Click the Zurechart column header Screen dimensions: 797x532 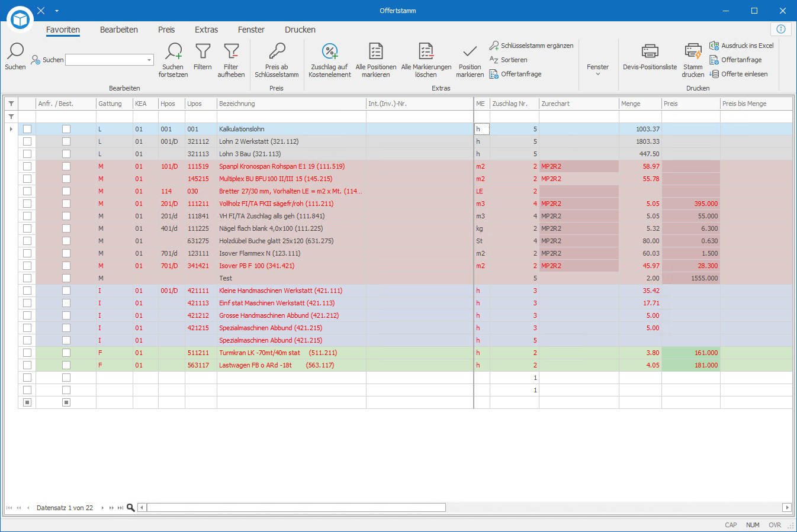click(x=579, y=104)
